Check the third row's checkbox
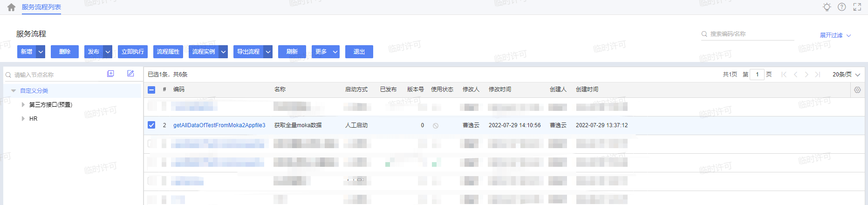The width and height of the screenshot is (868, 205). pos(151,143)
